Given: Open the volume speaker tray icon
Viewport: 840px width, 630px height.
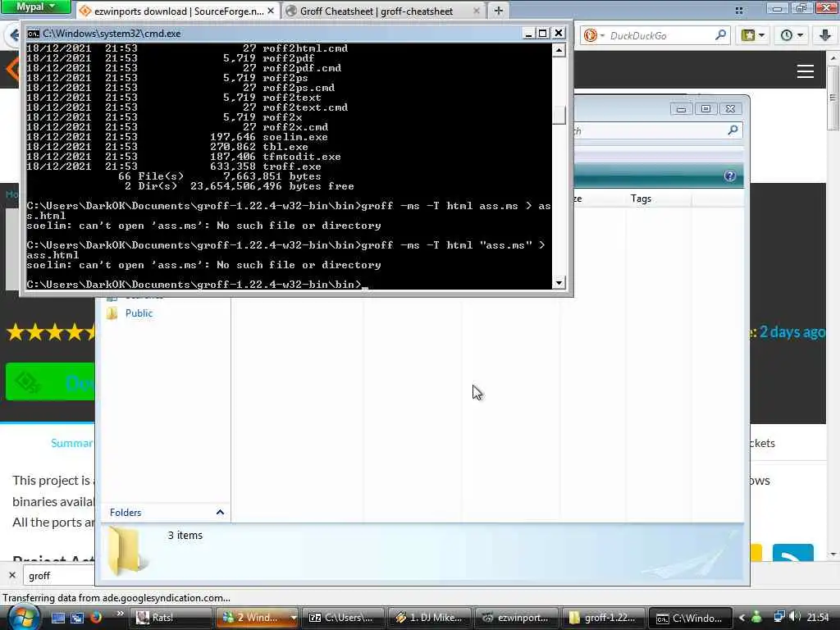Looking at the screenshot, I should click(x=795, y=617).
